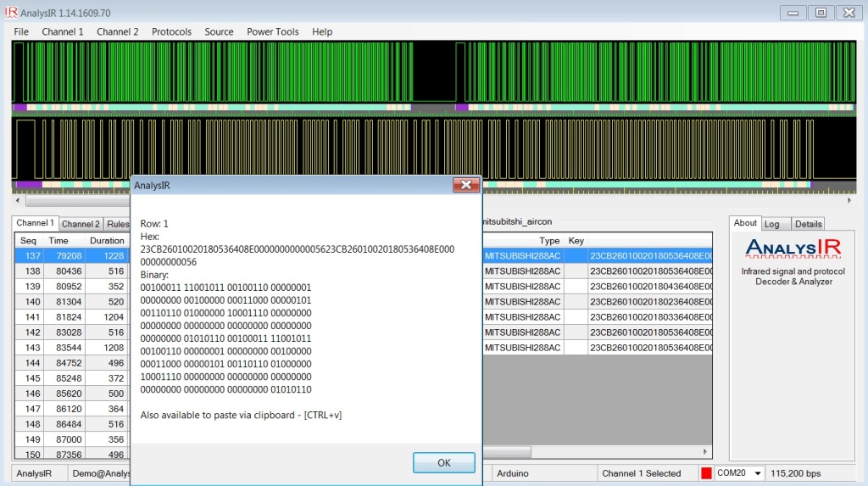Click the Hex value in dialog
Screen dimensions: 868x486
pos(298,255)
